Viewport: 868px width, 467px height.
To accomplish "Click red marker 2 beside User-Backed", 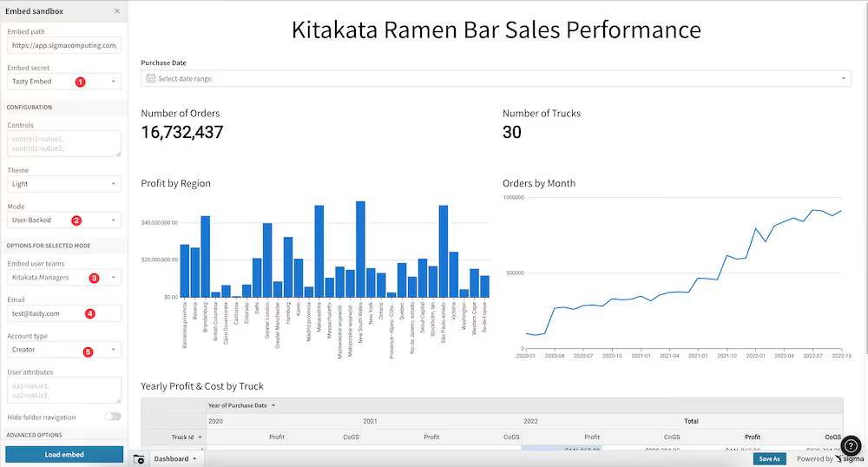I will click(x=76, y=220).
